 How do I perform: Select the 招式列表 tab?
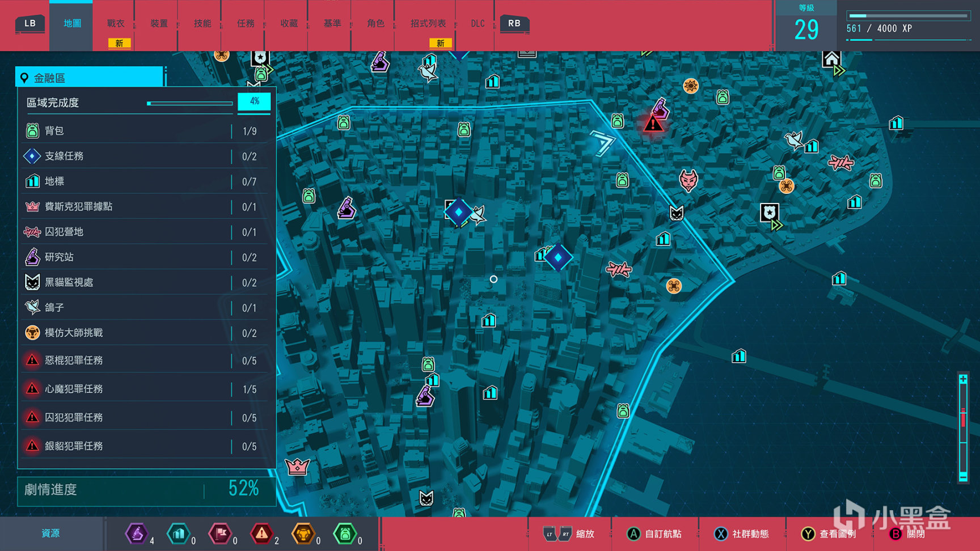coord(428,23)
